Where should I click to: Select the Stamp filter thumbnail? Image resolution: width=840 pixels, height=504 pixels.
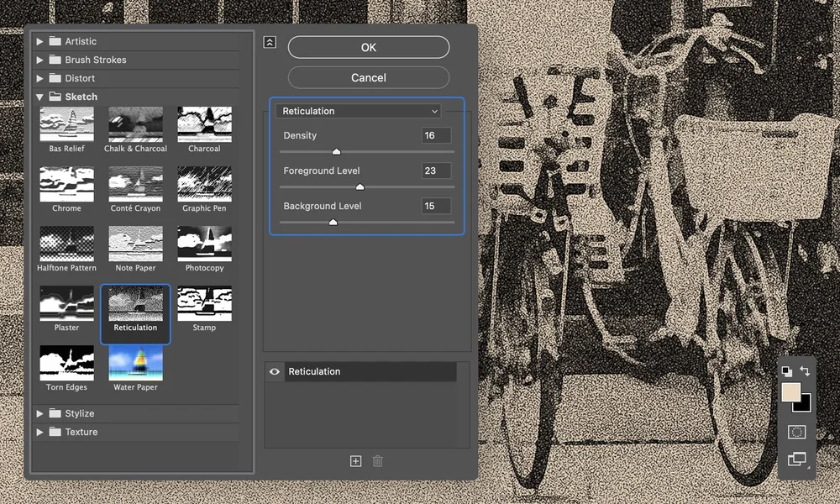204,307
